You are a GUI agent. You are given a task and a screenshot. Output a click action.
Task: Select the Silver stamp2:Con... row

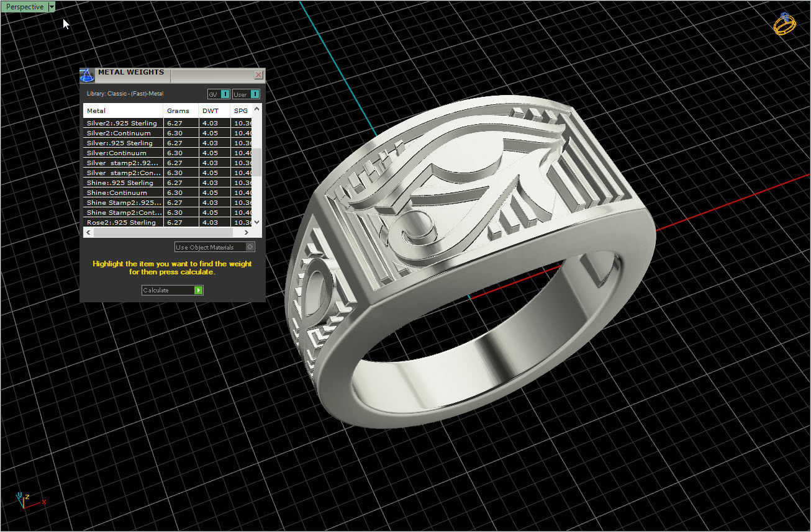coord(168,173)
